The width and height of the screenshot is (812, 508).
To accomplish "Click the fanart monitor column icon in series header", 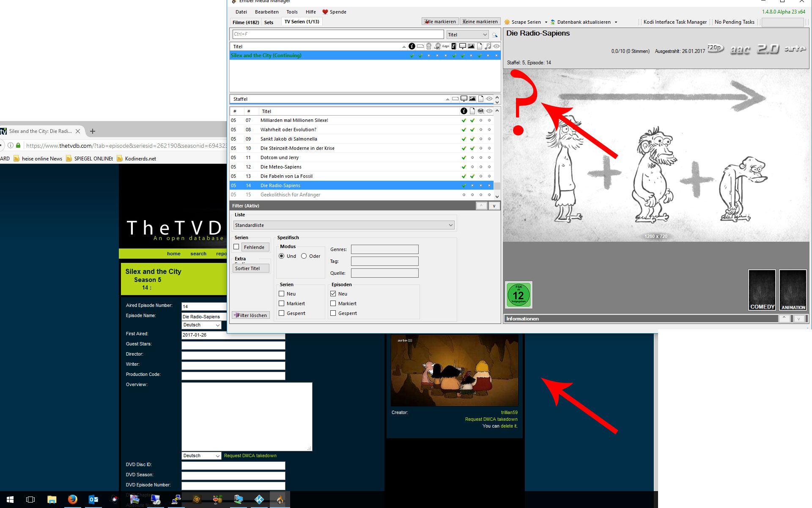I will [462, 46].
